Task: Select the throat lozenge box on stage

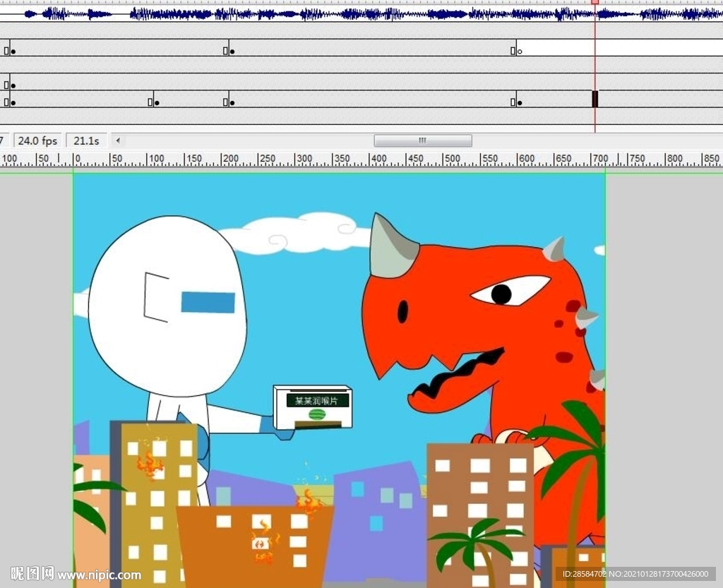Action: [x=312, y=408]
